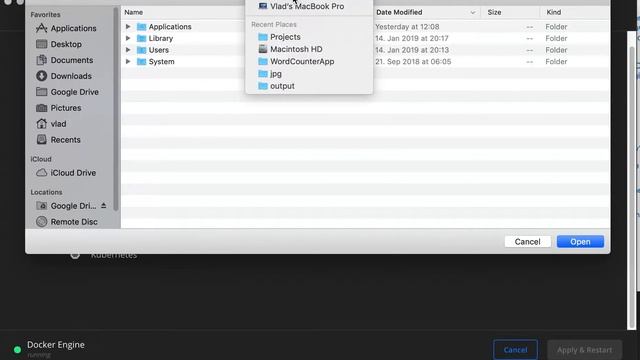640x360 pixels.
Task: Expand the Applications folder row
Action: coord(128,27)
